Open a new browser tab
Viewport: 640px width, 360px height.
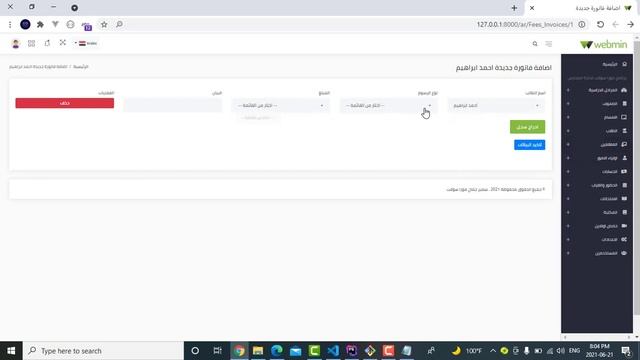[514, 8]
